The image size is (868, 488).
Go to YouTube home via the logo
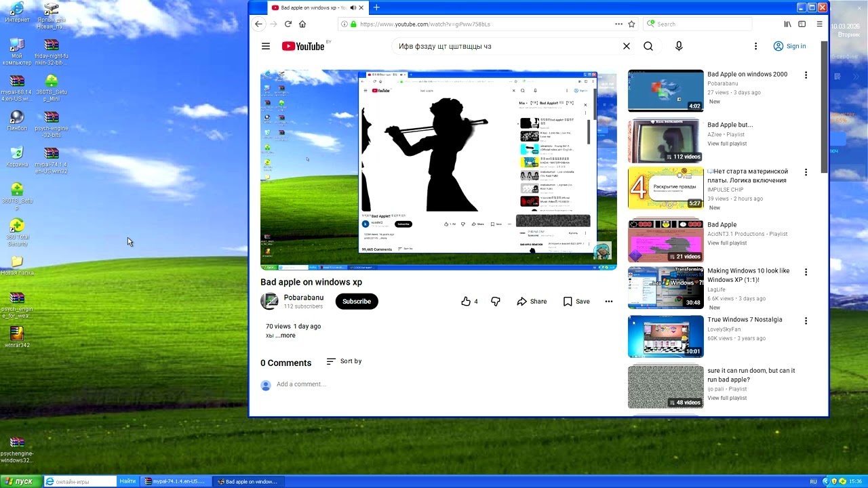(x=303, y=46)
